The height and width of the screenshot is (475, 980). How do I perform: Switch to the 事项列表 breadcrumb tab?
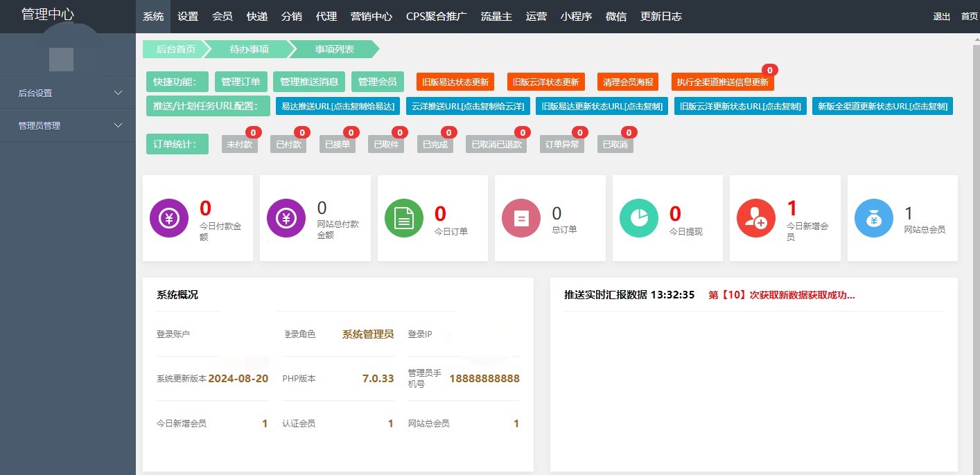pyautogui.click(x=334, y=49)
